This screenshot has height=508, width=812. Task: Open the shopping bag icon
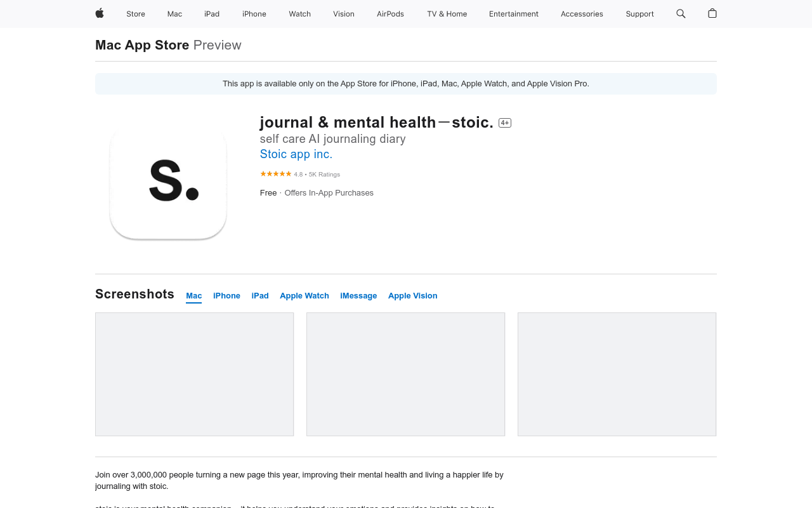click(x=712, y=13)
